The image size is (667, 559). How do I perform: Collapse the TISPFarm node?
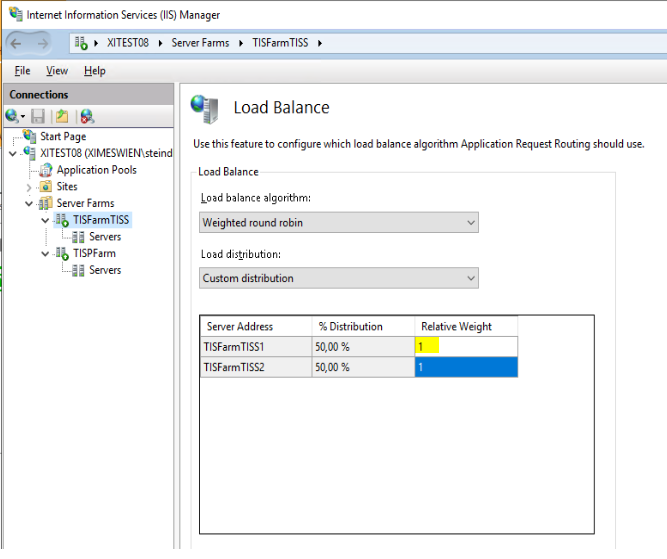pos(45,254)
